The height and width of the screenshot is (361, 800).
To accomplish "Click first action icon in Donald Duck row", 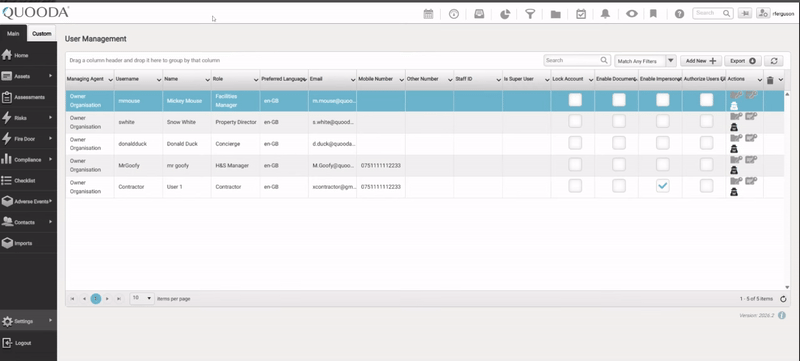I will 736,138.
